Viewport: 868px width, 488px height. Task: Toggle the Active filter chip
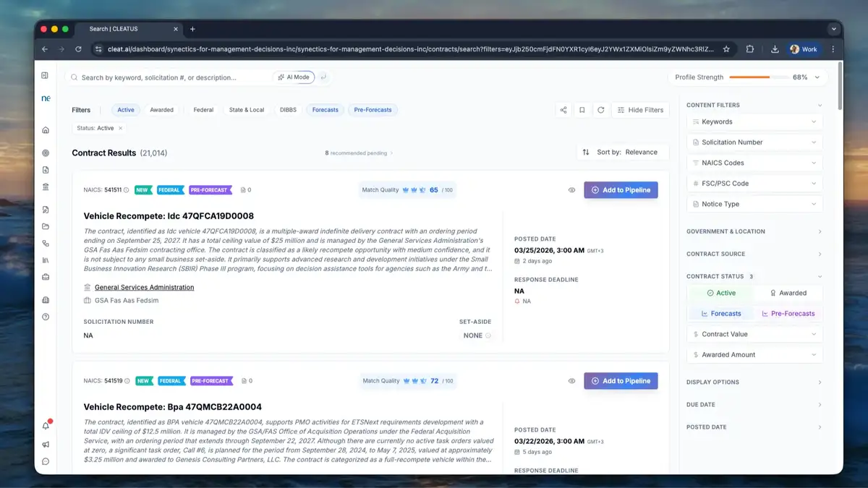coord(126,110)
